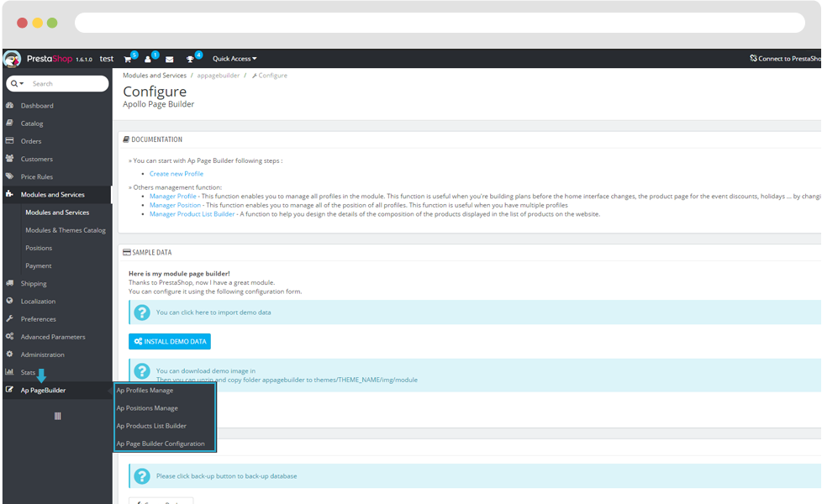The height and width of the screenshot is (504, 822).
Task: Click the green browser window dot
Action: pyautogui.click(x=52, y=23)
